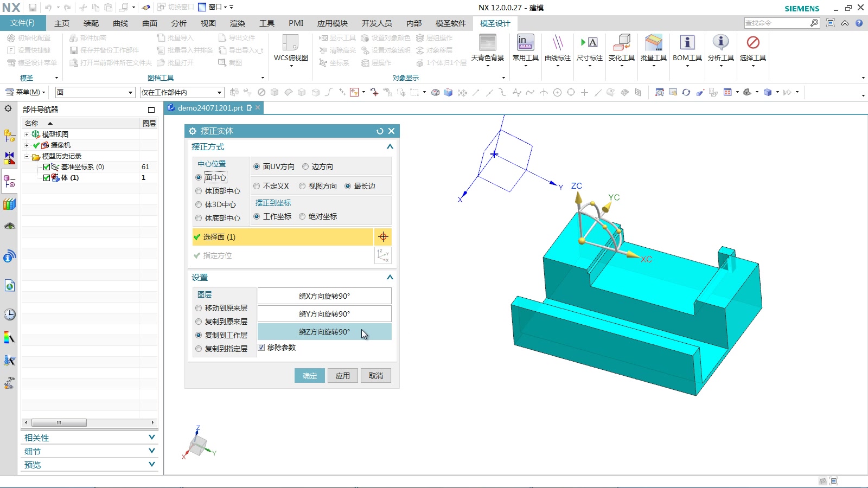
Task: Select the 体 (1) tree item
Action: point(70,177)
